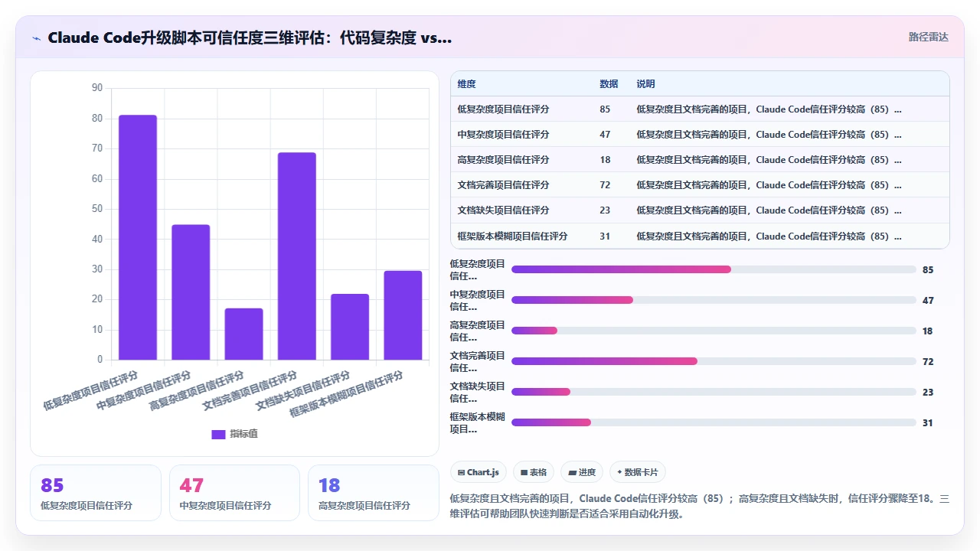
Task: Click the y-axis label 90 on the chart
Action: [x=96, y=88]
